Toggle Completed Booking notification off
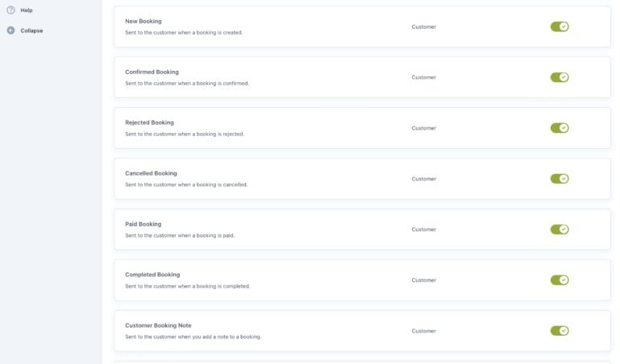The image size is (620, 364). [x=560, y=280]
